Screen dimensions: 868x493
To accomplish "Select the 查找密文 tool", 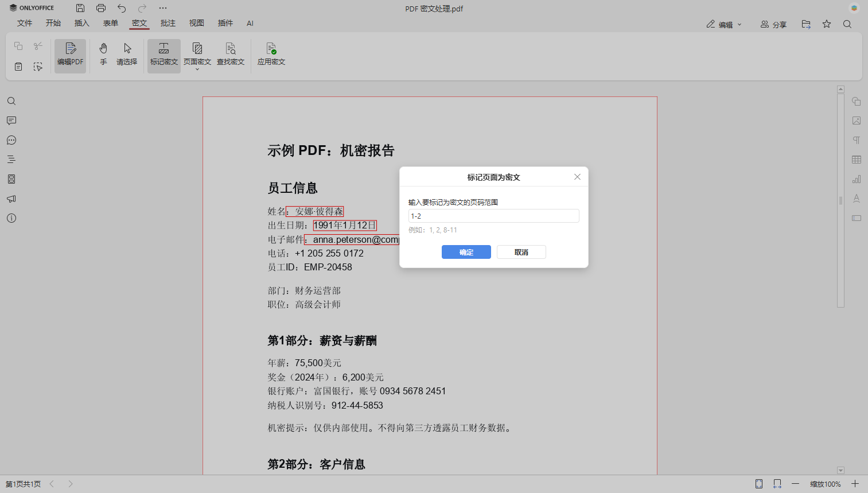I will click(231, 54).
